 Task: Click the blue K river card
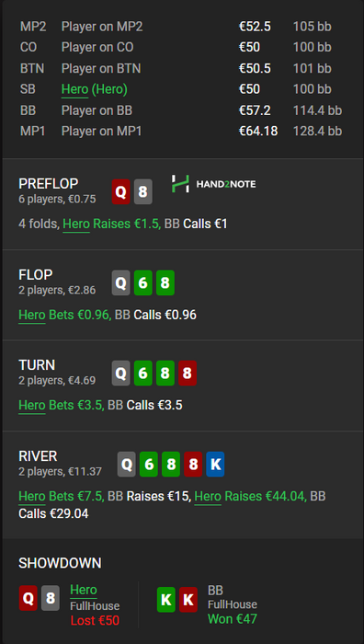tap(215, 464)
